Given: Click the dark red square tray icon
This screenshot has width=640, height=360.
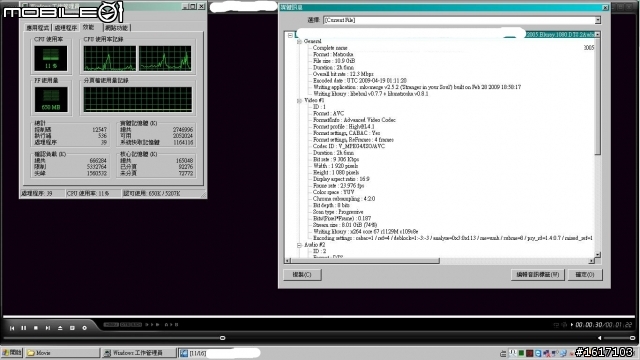Looking at the screenshot, I should coord(529,353).
